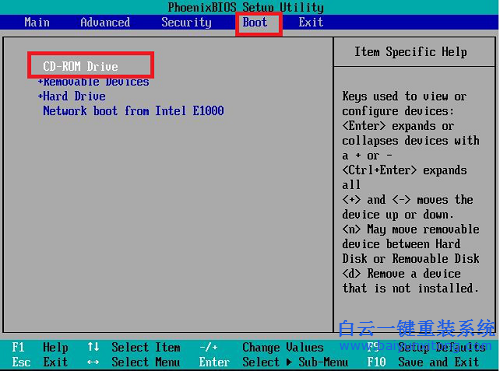Click the Sub-Menu triangle arrow icon

click(289, 362)
